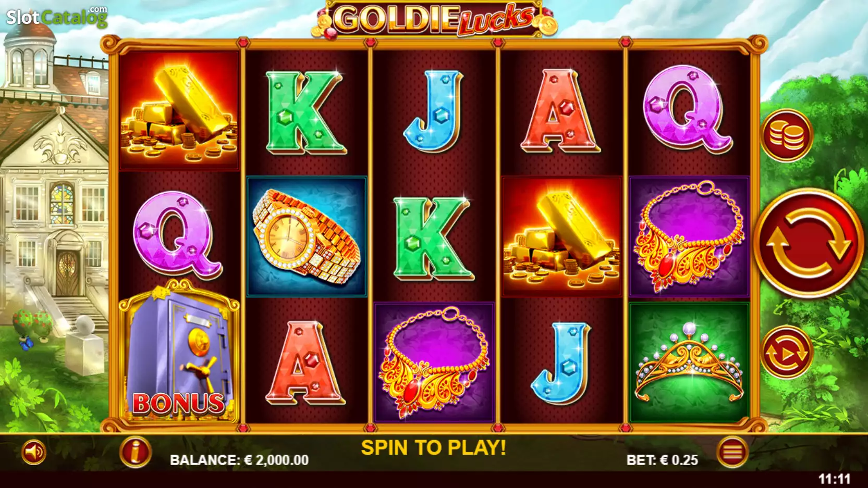The image size is (868, 488).
Task: Click the gold bars symbol in first reel
Action: pos(179,110)
